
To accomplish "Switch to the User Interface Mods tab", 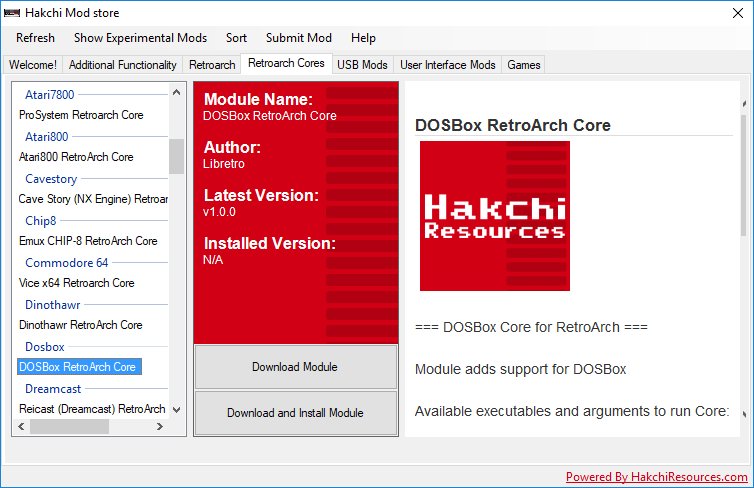I will (x=448, y=65).
